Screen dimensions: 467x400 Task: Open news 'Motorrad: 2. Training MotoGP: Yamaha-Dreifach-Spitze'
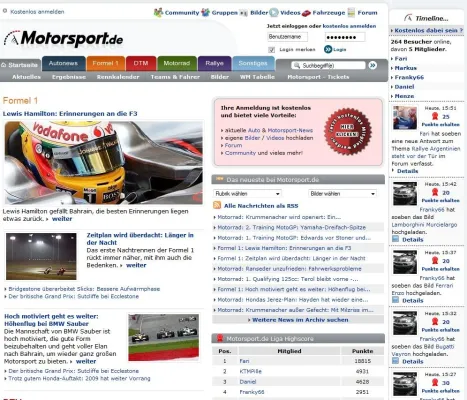(292, 227)
